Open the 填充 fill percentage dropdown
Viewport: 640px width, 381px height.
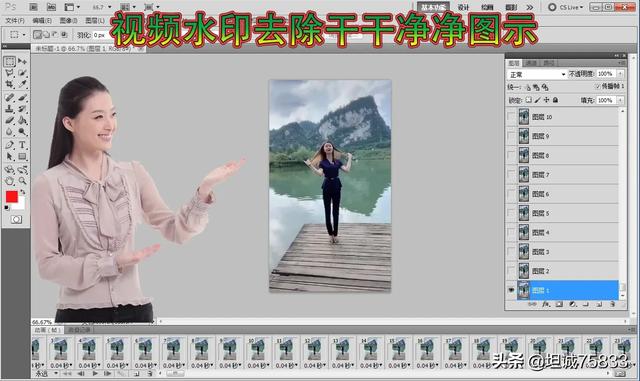(620, 100)
